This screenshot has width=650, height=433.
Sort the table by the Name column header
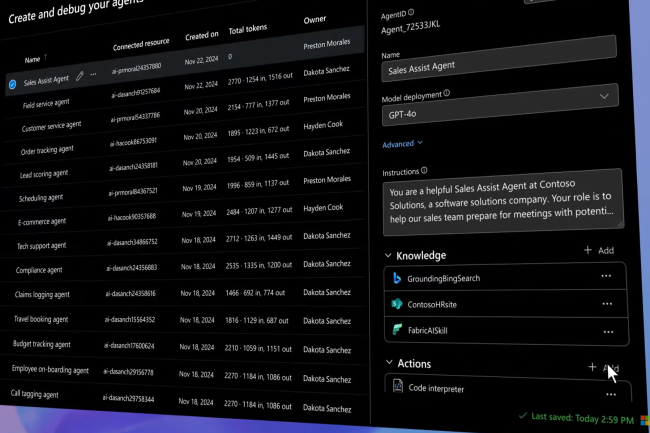click(33, 59)
